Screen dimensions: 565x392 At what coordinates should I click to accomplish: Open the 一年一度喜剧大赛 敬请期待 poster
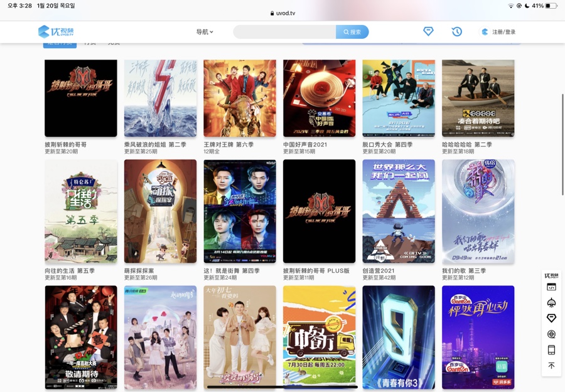pos(81,337)
